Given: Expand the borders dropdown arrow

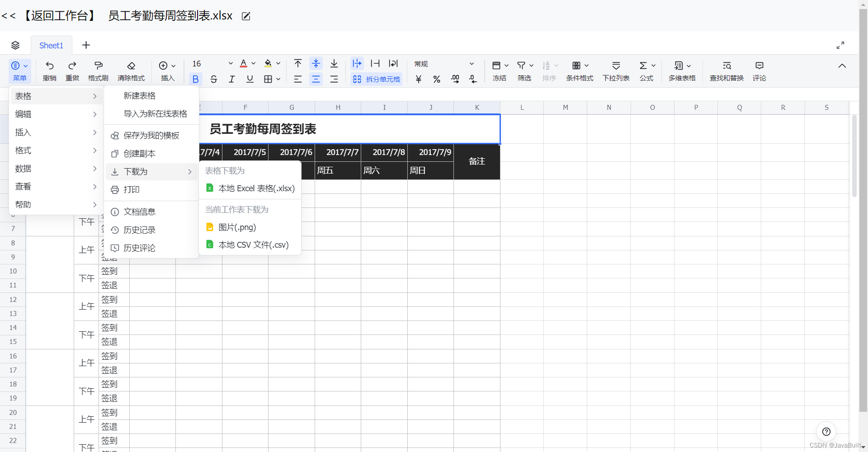Looking at the screenshot, I should click(x=278, y=79).
